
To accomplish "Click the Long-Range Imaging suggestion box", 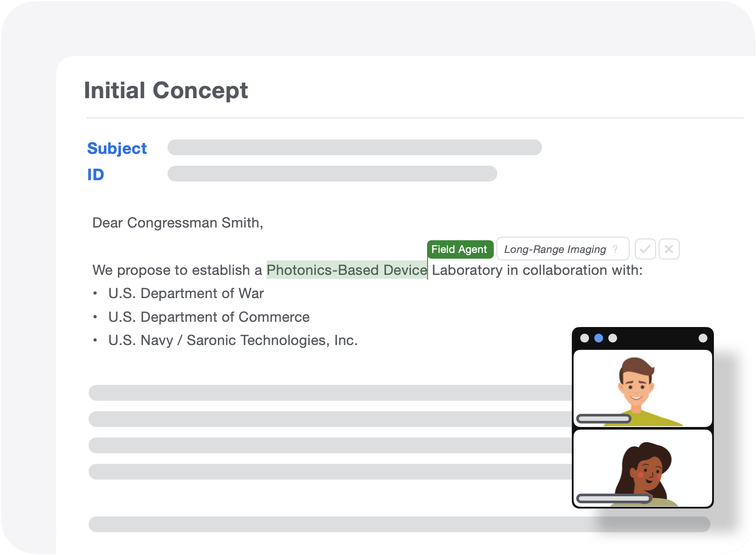I will (x=563, y=249).
